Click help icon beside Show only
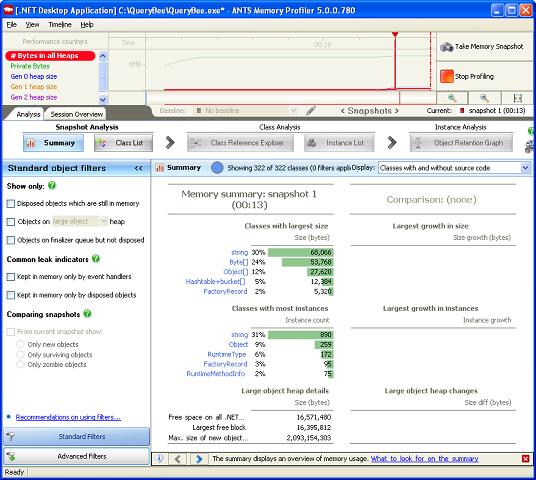 [52, 185]
